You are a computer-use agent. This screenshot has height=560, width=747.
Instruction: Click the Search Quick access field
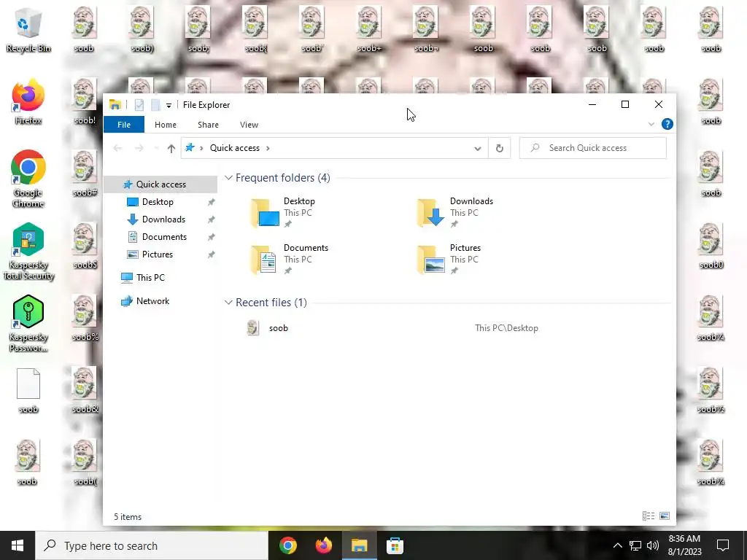tap(592, 148)
